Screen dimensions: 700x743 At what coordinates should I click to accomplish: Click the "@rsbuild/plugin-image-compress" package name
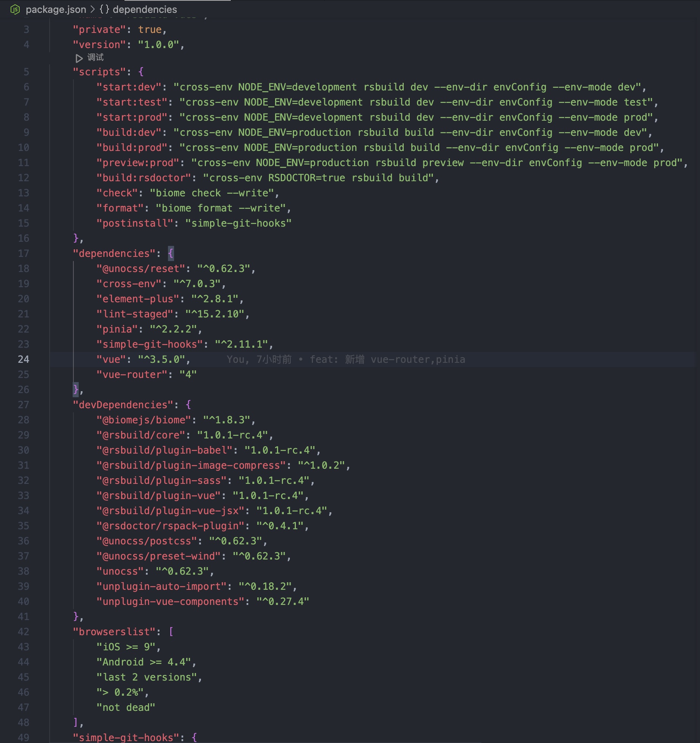pyautogui.click(x=191, y=465)
